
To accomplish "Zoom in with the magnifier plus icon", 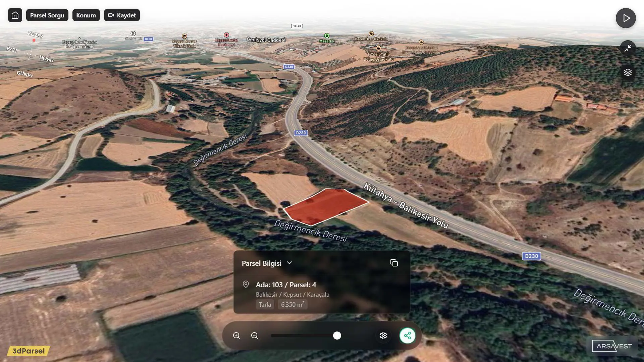I will (236, 336).
